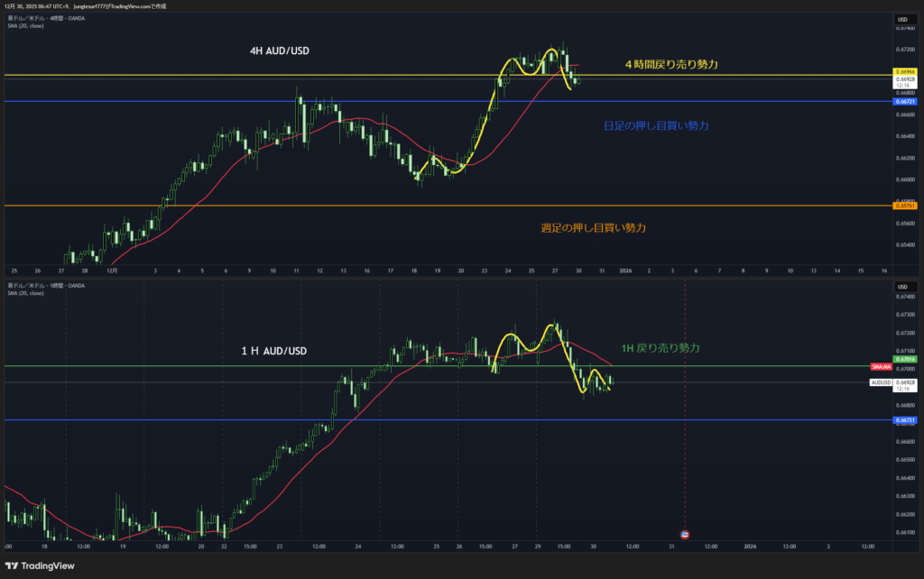924x579 pixels.
Task: Click the orange 0.65761 price label
Action: click(904, 206)
